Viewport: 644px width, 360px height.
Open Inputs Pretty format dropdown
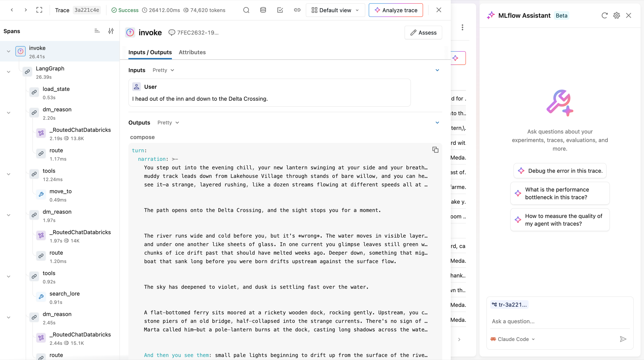[x=163, y=70]
